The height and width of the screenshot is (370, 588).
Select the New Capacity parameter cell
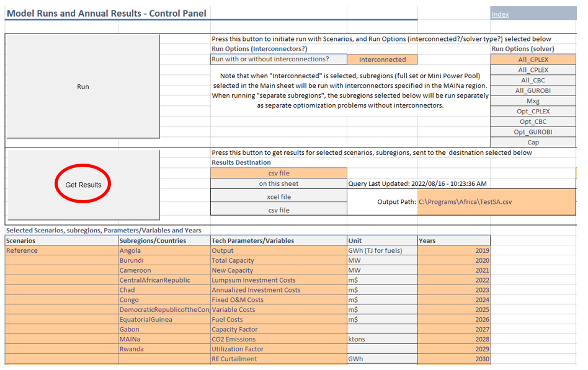tap(278, 270)
